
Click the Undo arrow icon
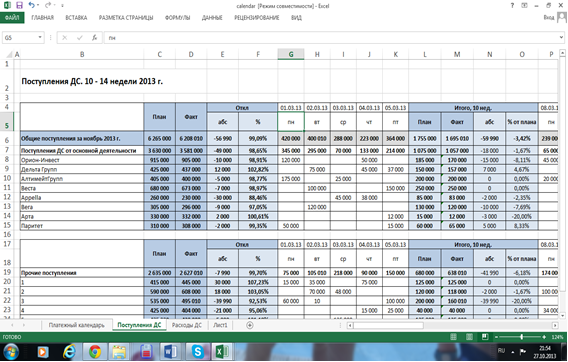pos(32,5)
